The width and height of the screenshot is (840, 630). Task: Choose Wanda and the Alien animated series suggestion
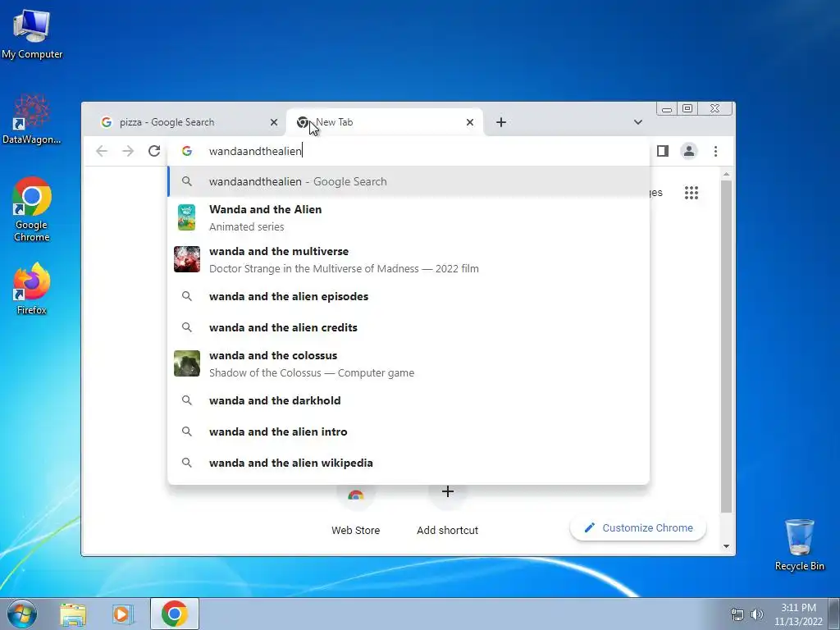click(x=409, y=217)
